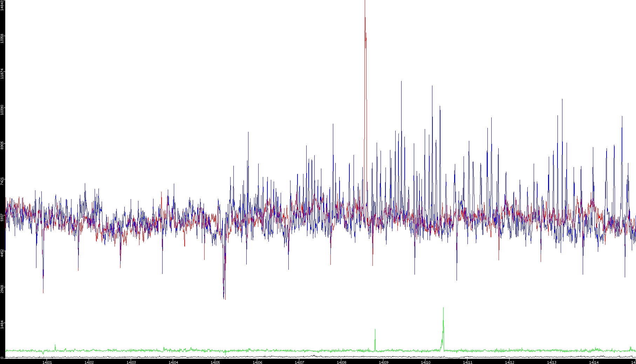
Task: Click the 10390 label on vertical axis
Action: tap(2, 110)
